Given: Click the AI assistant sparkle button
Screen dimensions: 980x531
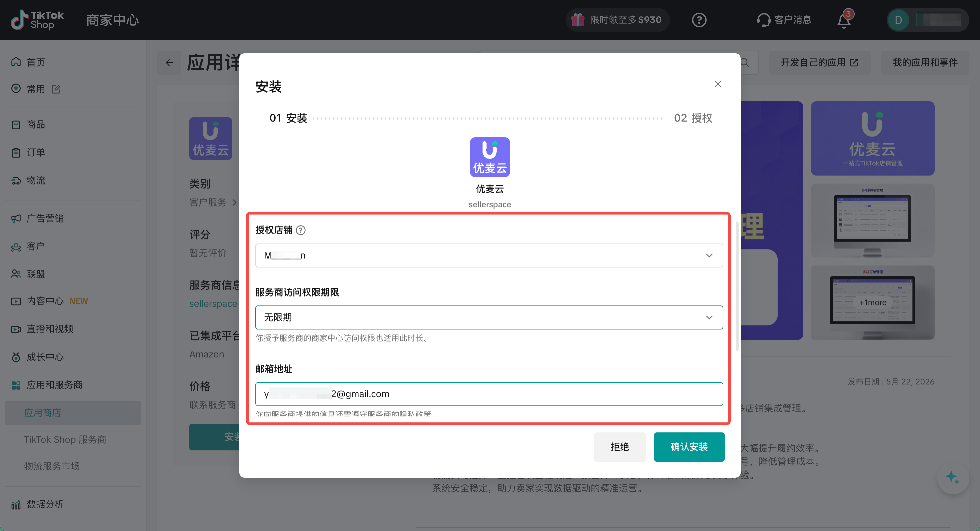Looking at the screenshot, I should click(952, 478).
